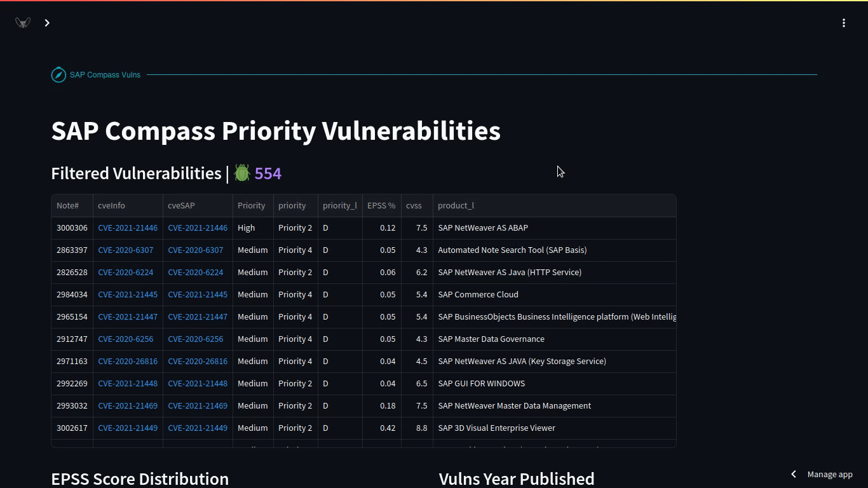The height and width of the screenshot is (488, 868).
Task: Open CVE-2020-26816 link in cveInfo column
Action: click(x=128, y=362)
